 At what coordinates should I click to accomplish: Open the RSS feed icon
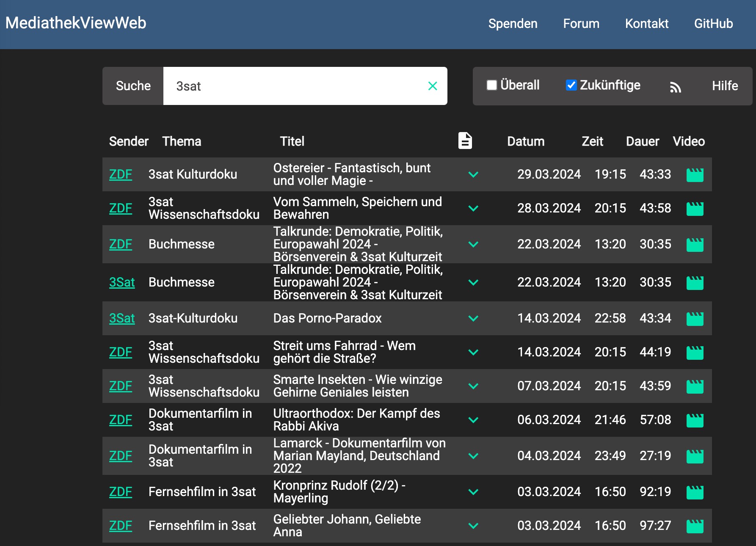(675, 87)
